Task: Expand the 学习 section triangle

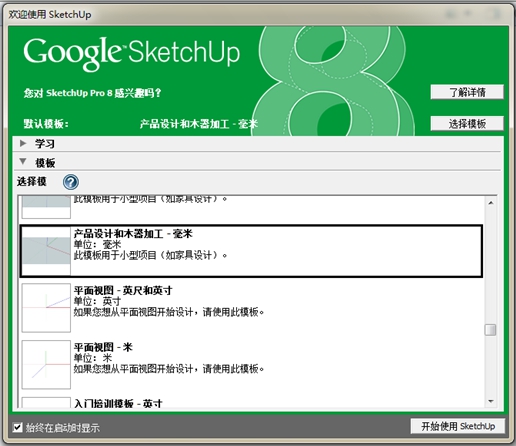Action: pos(23,143)
